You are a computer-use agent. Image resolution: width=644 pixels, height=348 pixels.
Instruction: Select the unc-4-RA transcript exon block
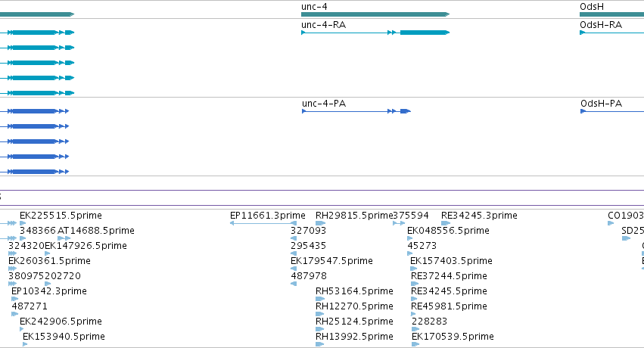[425, 33]
